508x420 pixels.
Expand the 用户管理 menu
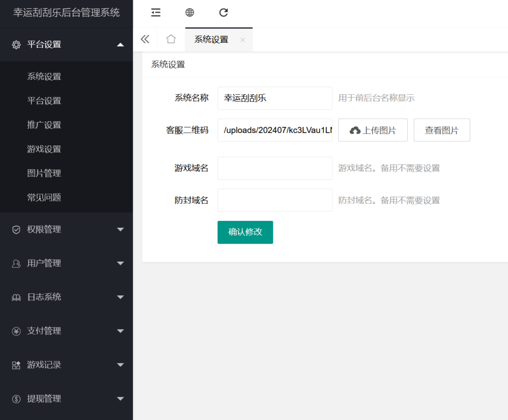pyautogui.click(x=120, y=263)
